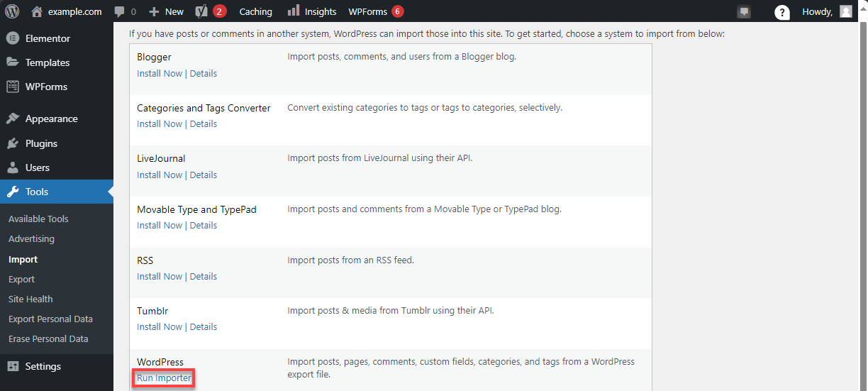Click the 'Import posts from an RSS feed.' text
Image resolution: width=868 pixels, height=391 pixels.
click(x=350, y=260)
